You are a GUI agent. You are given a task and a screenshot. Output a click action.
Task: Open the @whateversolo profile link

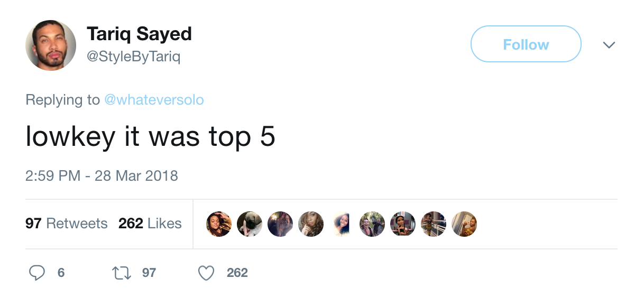point(154,100)
